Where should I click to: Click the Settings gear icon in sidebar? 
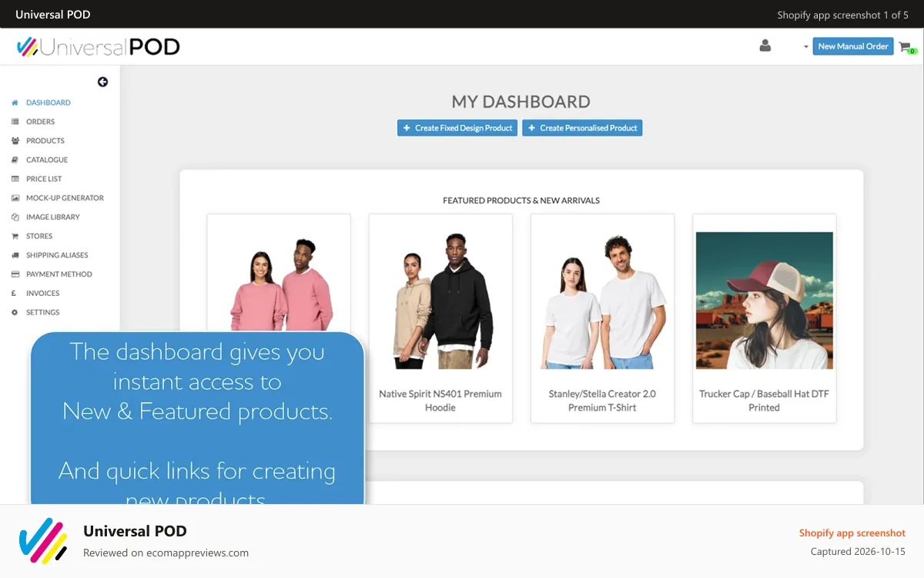(x=15, y=313)
